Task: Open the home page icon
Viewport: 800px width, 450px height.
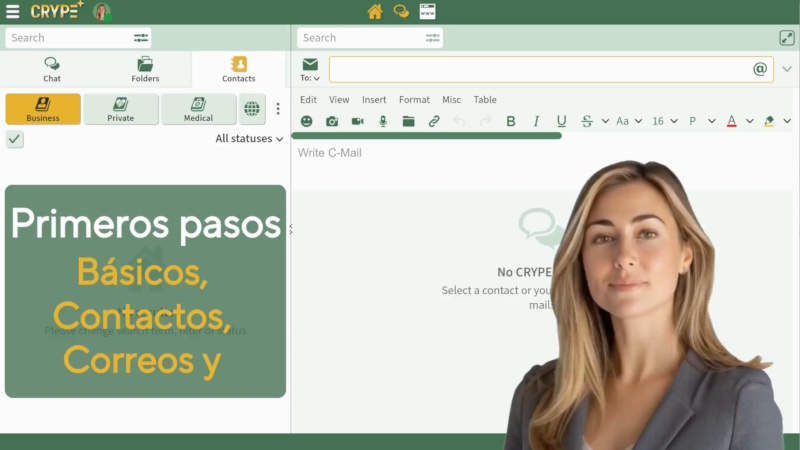Action: [x=375, y=12]
